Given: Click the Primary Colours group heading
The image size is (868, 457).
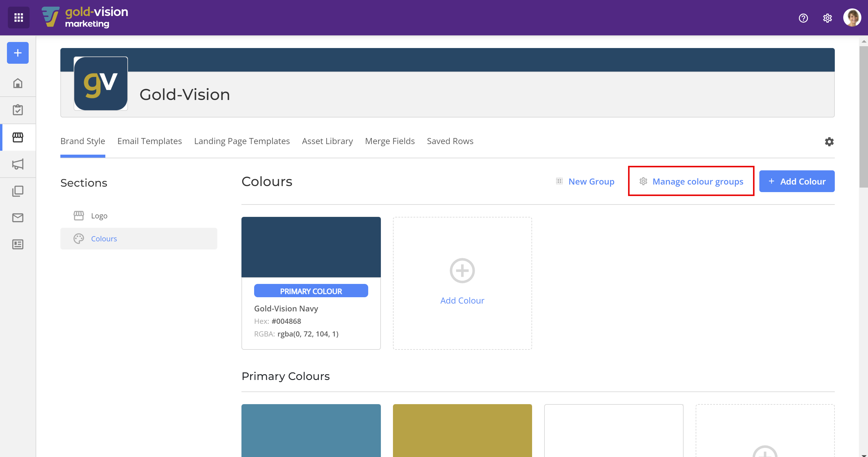Looking at the screenshot, I should [x=286, y=376].
